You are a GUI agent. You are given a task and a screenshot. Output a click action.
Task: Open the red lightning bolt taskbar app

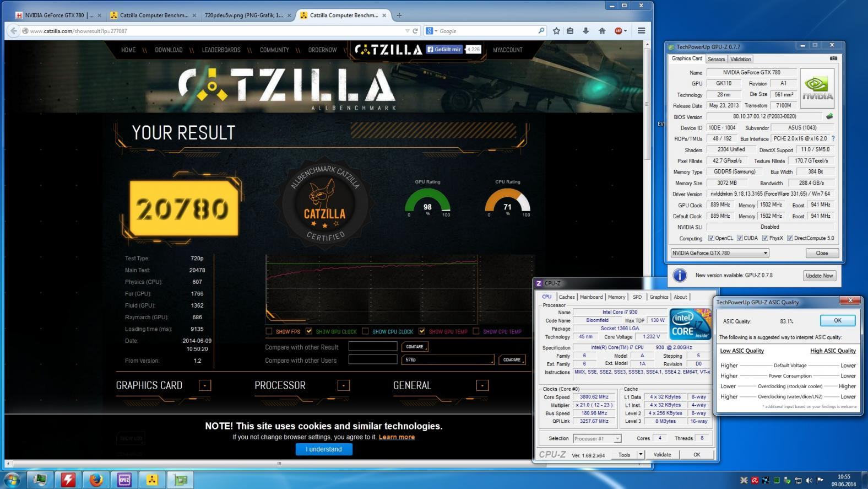click(68, 480)
